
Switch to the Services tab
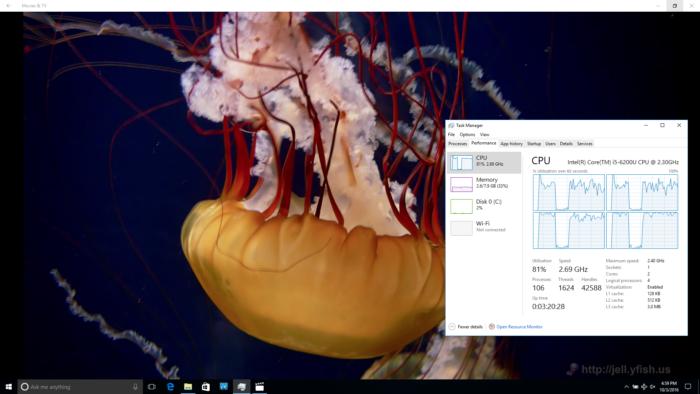click(584, 144)
